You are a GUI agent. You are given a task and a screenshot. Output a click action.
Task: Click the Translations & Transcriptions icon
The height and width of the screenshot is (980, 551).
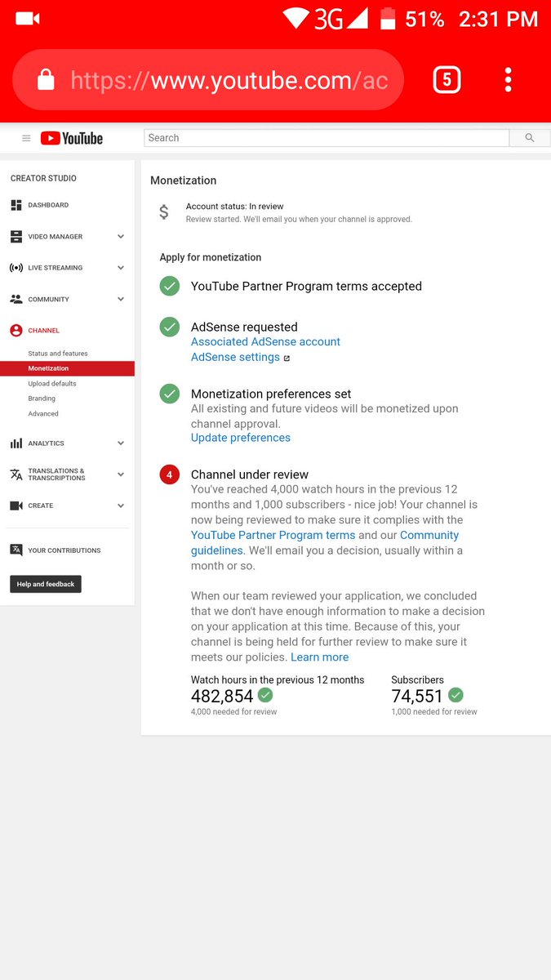coord(16,474)
